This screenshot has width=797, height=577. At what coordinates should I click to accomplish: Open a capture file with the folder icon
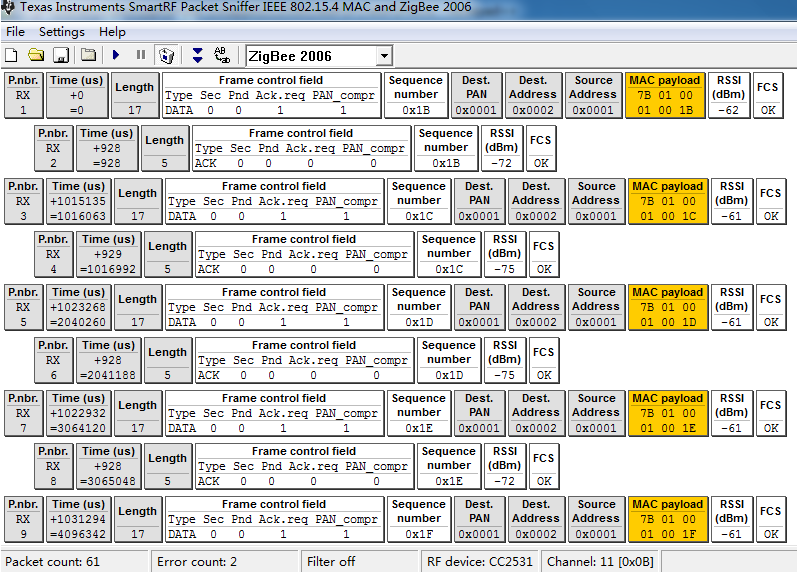tap(36, 55)
